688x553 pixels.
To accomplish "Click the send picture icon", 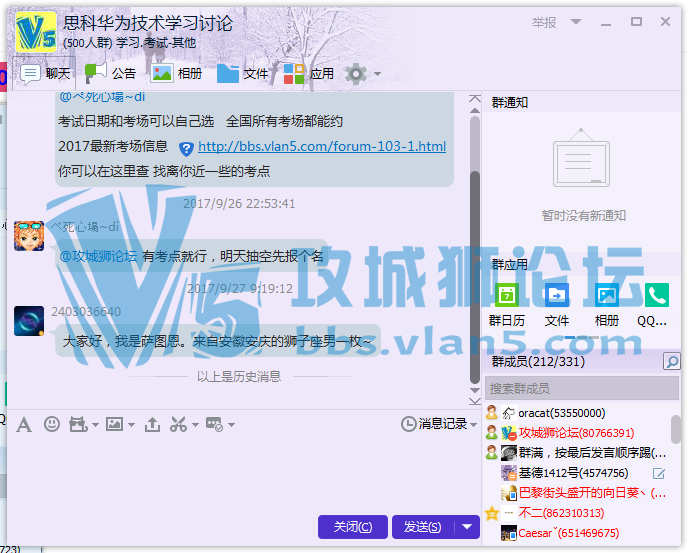I will 115,424.
